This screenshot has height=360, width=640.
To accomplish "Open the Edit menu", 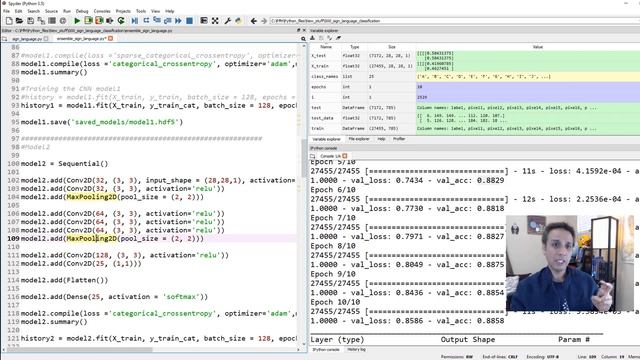I will pyautogui.click(x=19, y=11).
